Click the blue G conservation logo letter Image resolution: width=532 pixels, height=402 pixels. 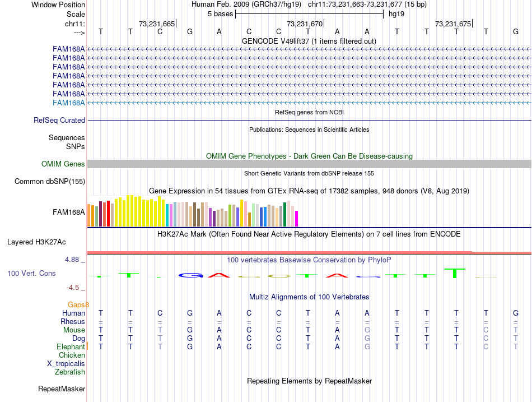coord(190,275)
